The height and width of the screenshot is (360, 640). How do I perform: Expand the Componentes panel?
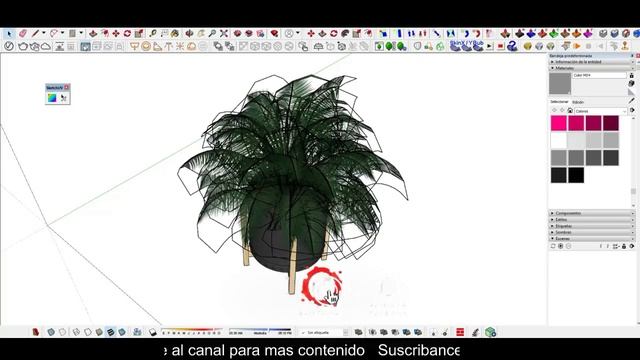point(591,213)
